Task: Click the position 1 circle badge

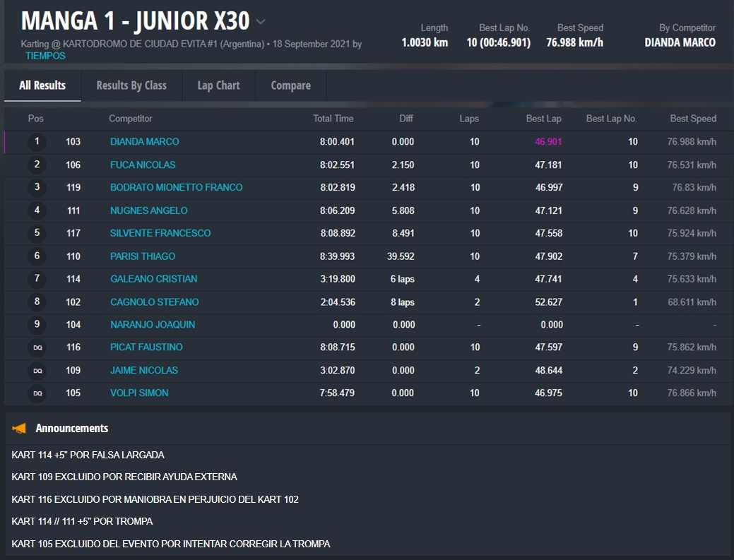Action: point(37,142)
